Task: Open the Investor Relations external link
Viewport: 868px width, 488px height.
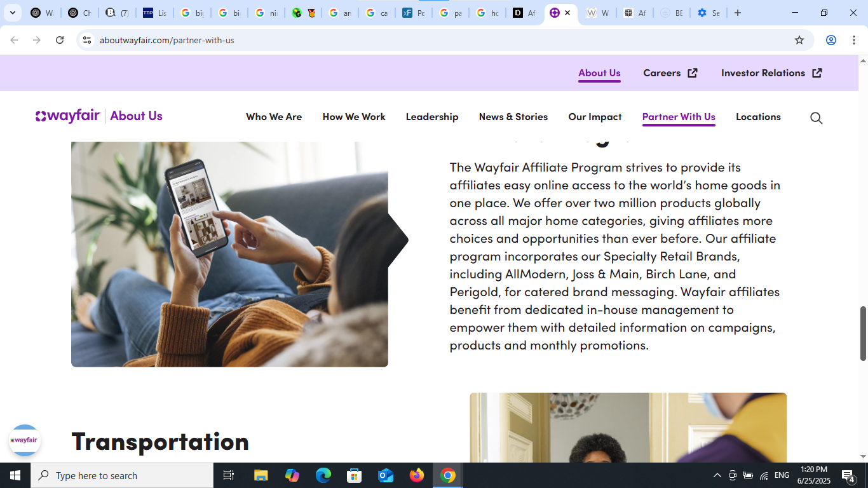Action: 771,73
